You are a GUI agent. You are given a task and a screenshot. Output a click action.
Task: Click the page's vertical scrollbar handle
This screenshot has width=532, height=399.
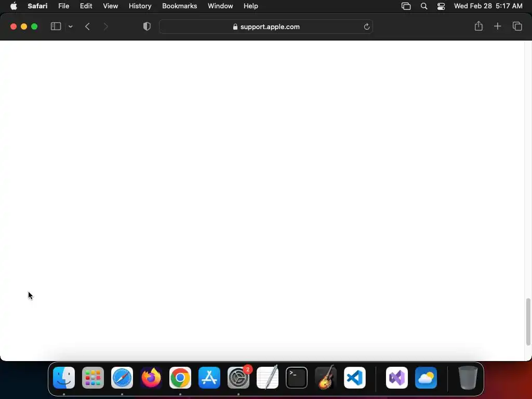[528, 322]
